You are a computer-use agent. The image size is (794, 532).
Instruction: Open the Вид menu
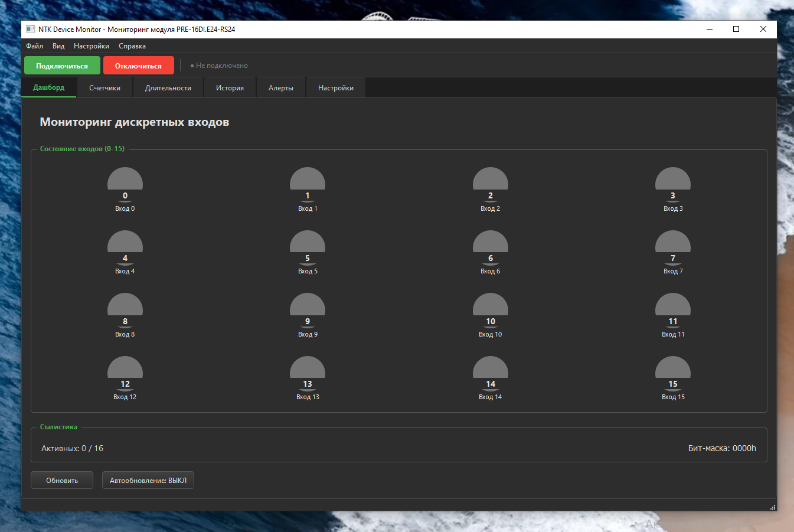pos(58,46)
